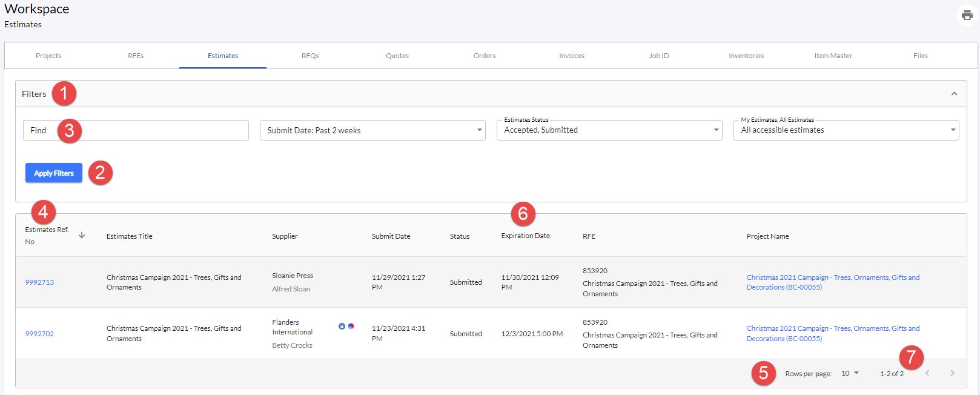
Task: Open project link in Flanders International row
Action: click(833, 334)
